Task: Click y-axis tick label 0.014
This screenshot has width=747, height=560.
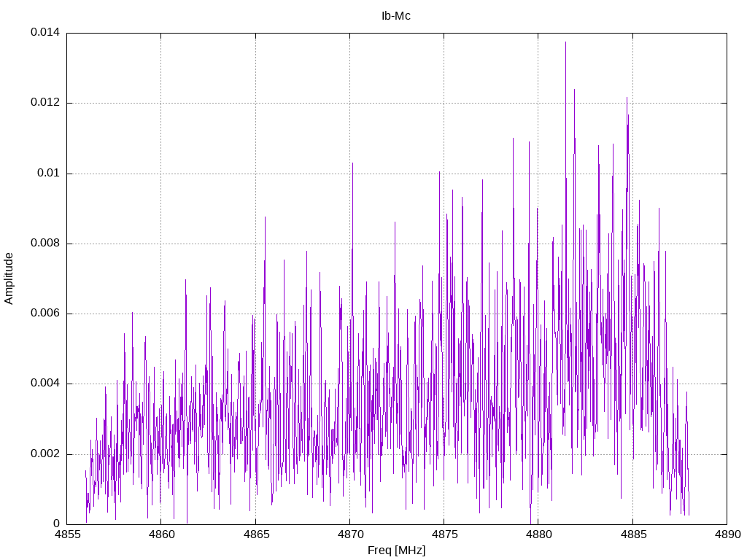Action: tap(45, 32)
